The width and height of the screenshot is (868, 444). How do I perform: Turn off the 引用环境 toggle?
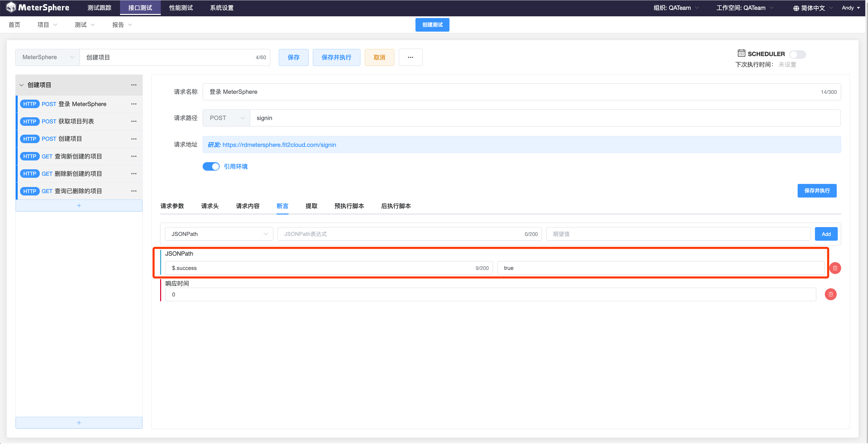pyautogui.click(x=211, y=167)
